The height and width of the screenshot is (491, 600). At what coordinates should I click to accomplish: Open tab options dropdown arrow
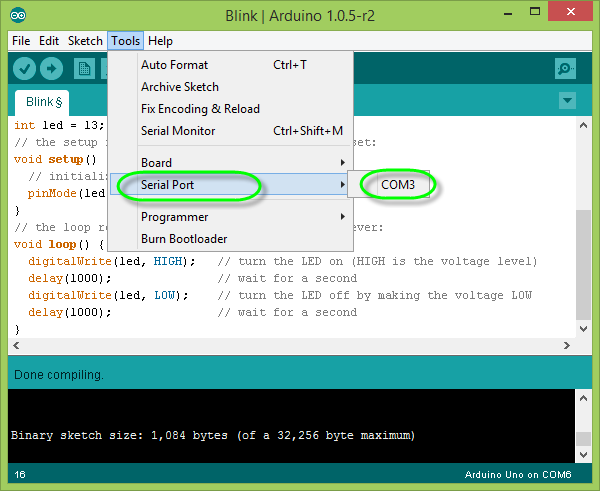(x=567, y=101)
